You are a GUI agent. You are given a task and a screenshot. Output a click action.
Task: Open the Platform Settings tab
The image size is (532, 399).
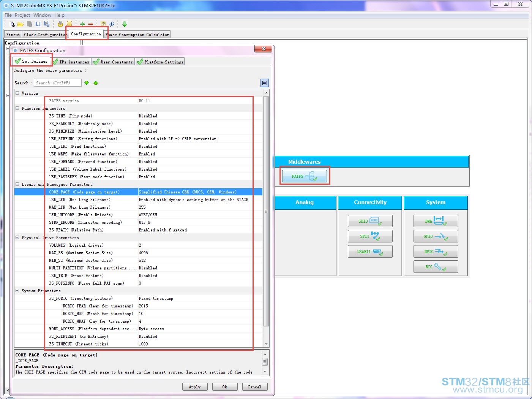[x=160, y=62]
